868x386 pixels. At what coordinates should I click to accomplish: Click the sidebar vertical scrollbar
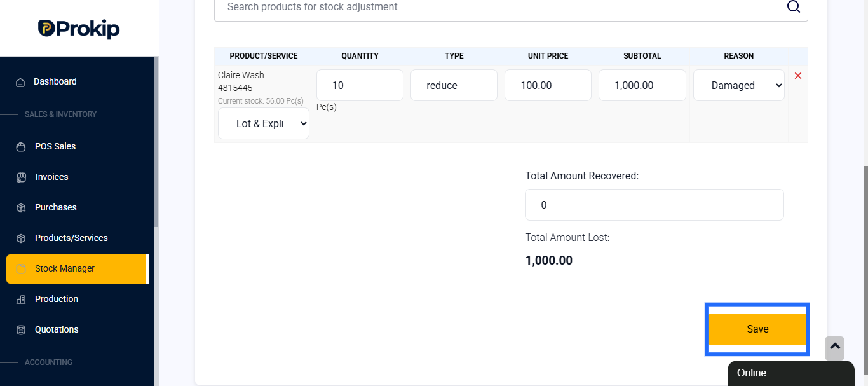(x=156, y=142)
